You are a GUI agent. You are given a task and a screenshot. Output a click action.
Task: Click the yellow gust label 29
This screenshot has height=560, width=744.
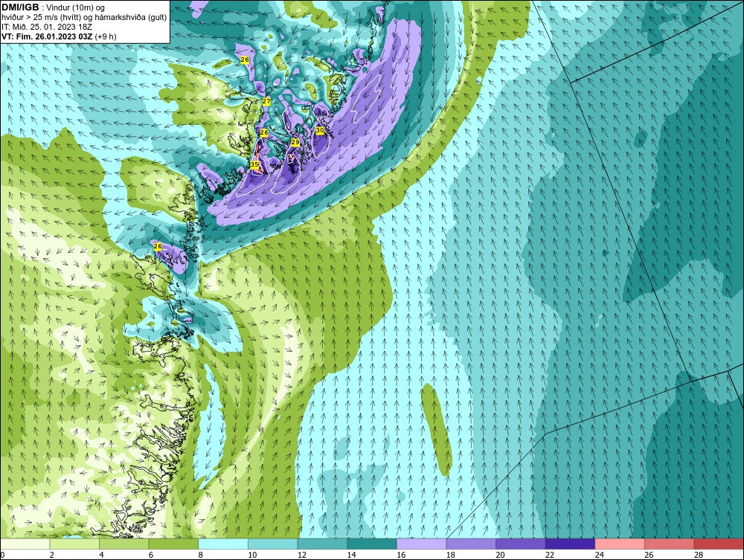(x=295, y=142)
